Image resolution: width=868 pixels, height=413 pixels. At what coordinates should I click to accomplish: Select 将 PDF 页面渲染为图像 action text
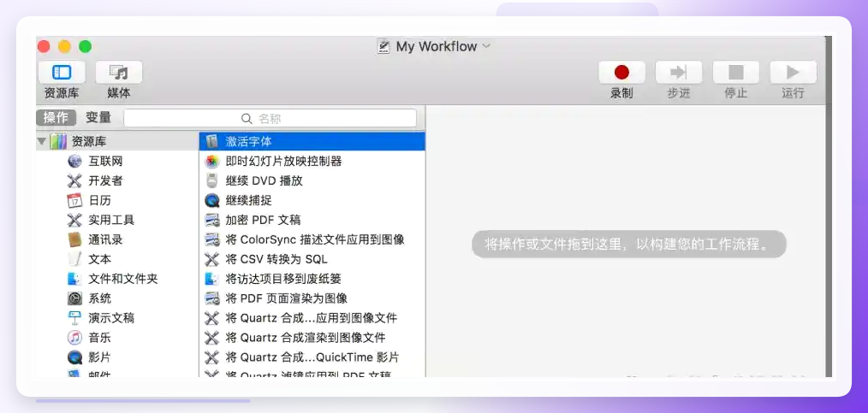point(286,298)
